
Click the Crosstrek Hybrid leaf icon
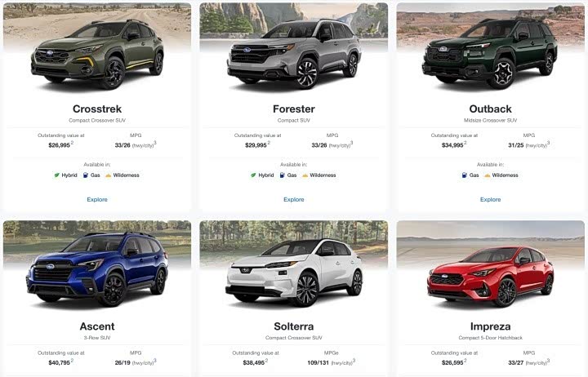pos(56,175)
